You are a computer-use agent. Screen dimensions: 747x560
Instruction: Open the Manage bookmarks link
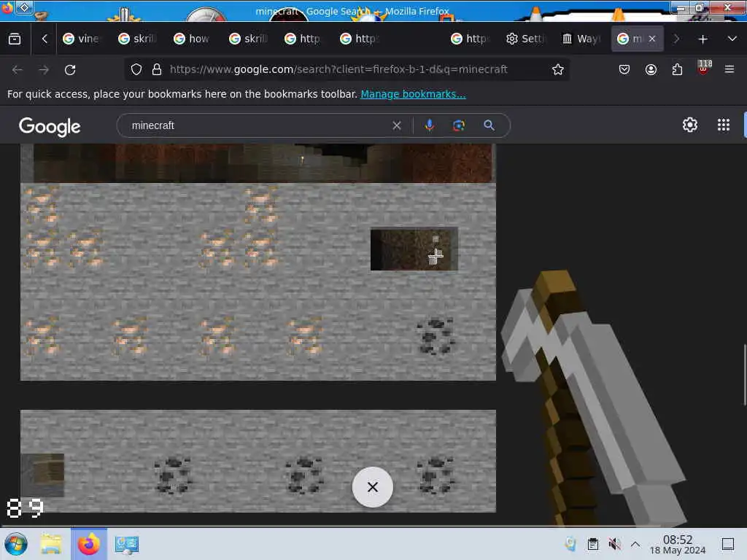point(413,94)
